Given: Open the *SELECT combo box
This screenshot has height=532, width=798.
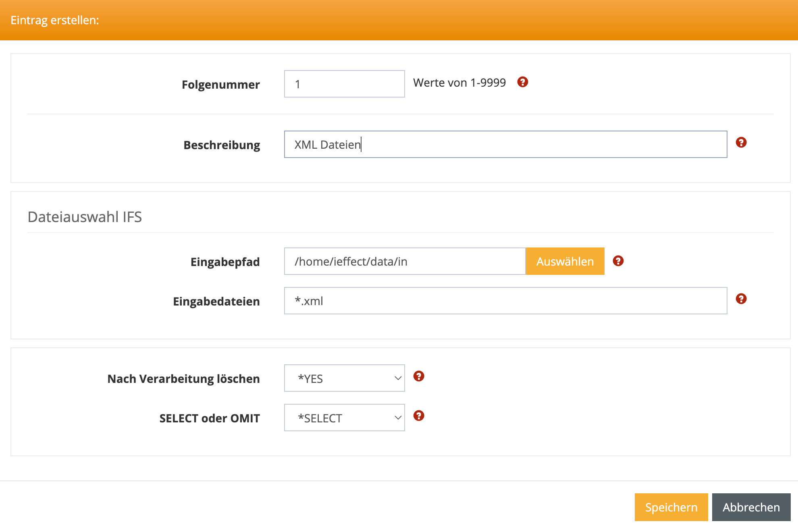Looking at the screenshot, I should [344, 418].
